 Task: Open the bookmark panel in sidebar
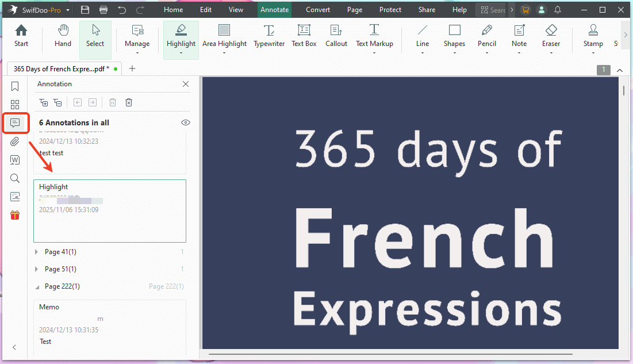15,86
